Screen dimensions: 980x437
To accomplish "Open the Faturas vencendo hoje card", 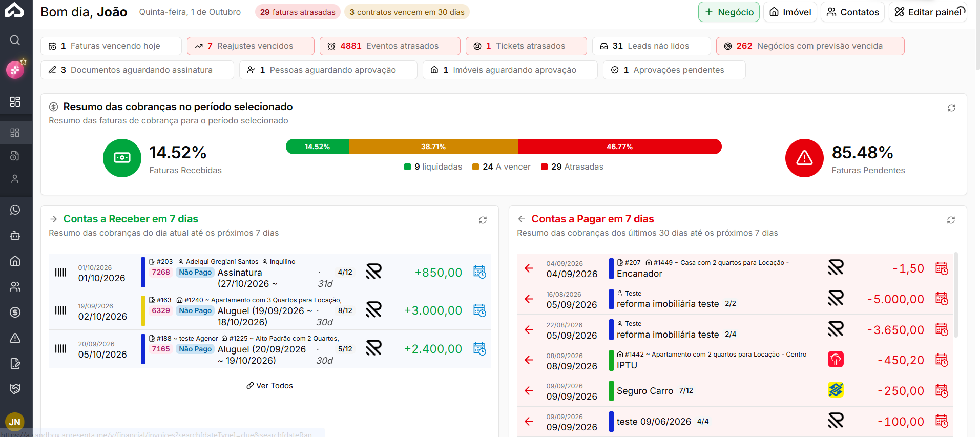I will point(111,46).
